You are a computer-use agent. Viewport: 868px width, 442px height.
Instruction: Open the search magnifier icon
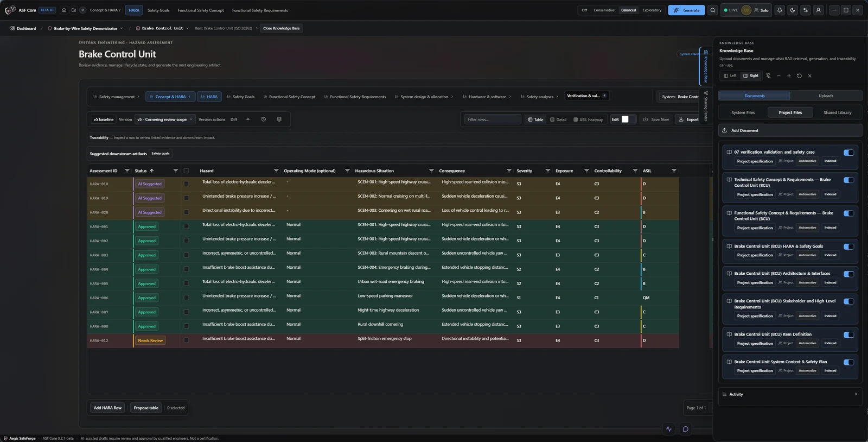tap(713, 10)
